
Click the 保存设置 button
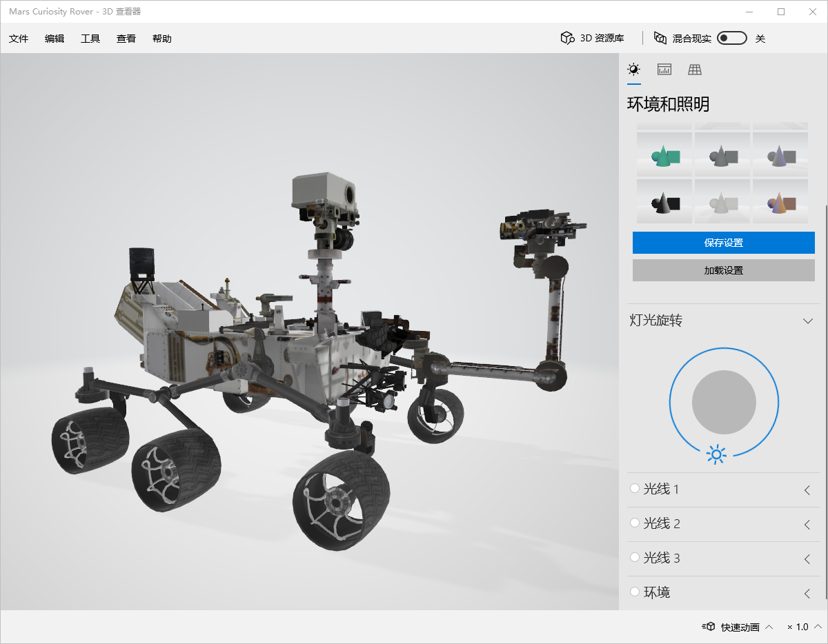724,243
